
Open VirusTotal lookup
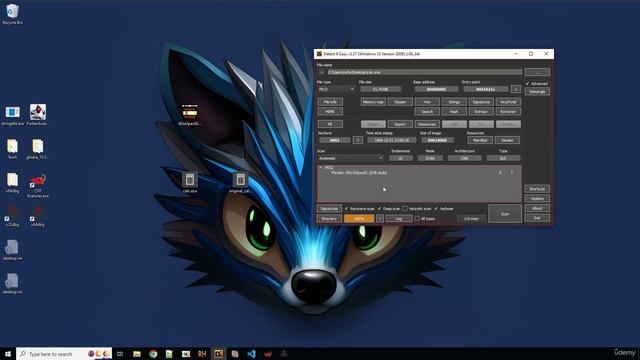508,102
